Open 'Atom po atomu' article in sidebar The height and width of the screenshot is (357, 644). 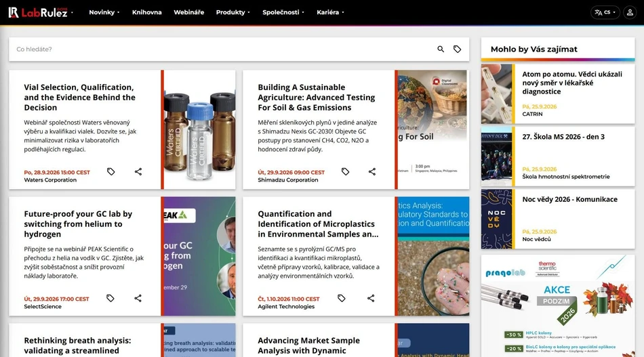(571, 83)
